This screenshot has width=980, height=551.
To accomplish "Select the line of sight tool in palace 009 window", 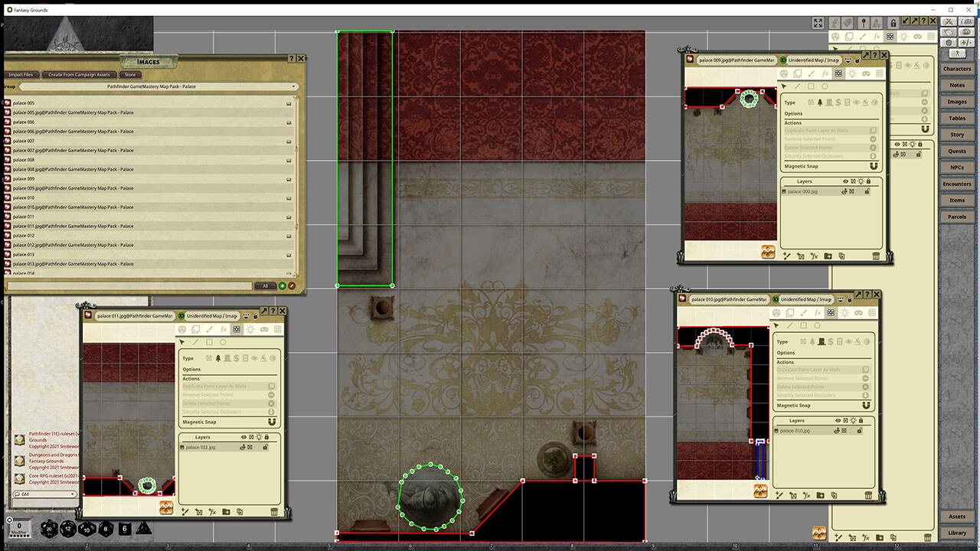I will [x=838, y=73].
